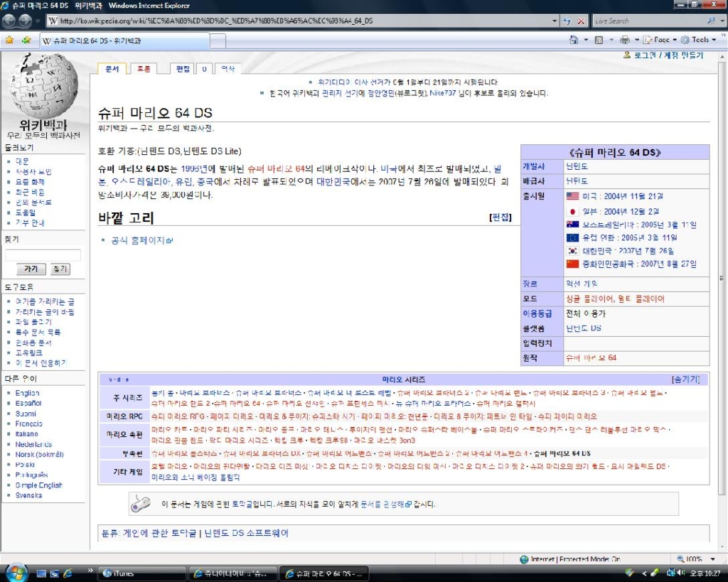The height and width of the screenshot is (582, 728).
Task: Select the 슈퍼 마리오 64 DS browser tab
Action: [124, 41]
